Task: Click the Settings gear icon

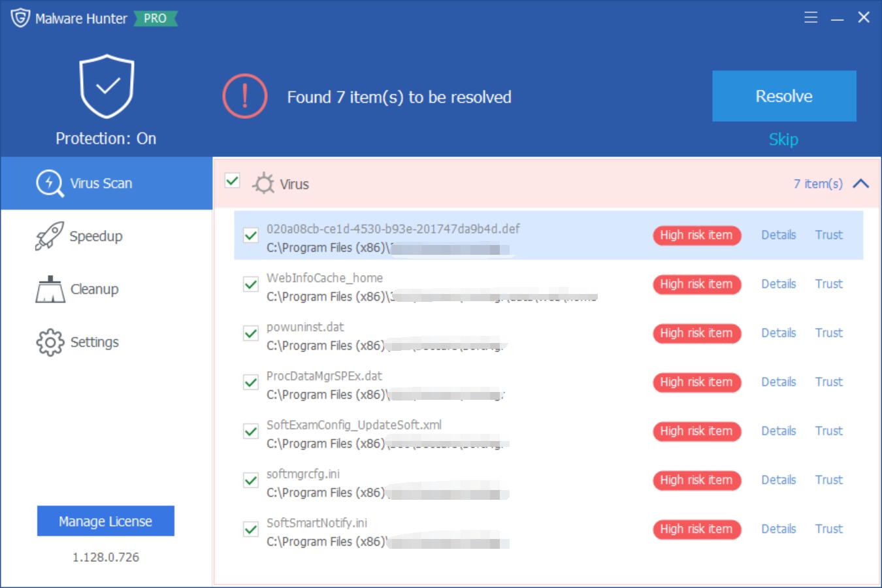Action: [x=50, y=342]
